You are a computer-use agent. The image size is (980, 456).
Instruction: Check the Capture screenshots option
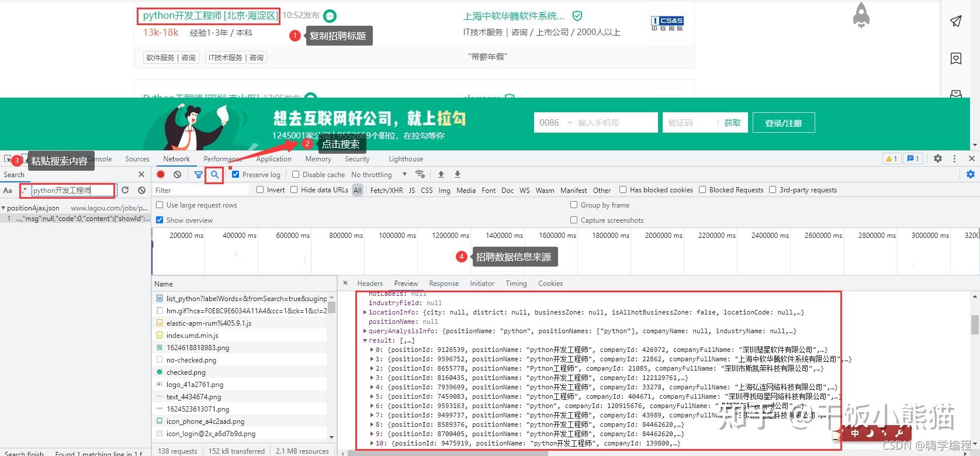click(574, 220)
